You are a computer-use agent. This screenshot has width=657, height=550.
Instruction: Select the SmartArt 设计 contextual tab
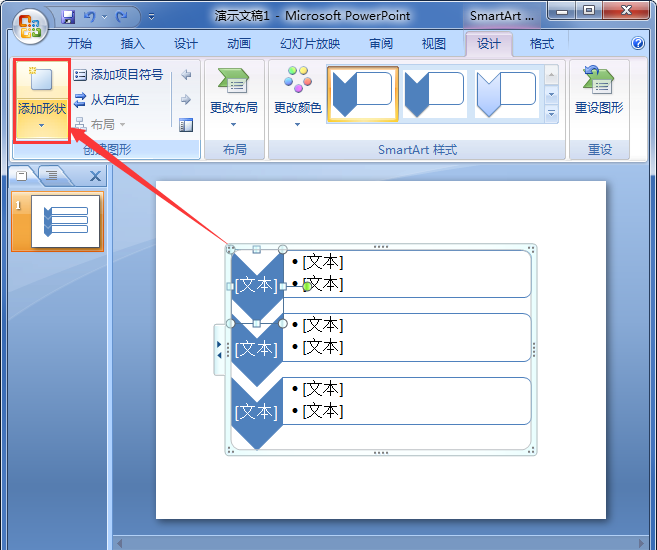click(489, 44)
